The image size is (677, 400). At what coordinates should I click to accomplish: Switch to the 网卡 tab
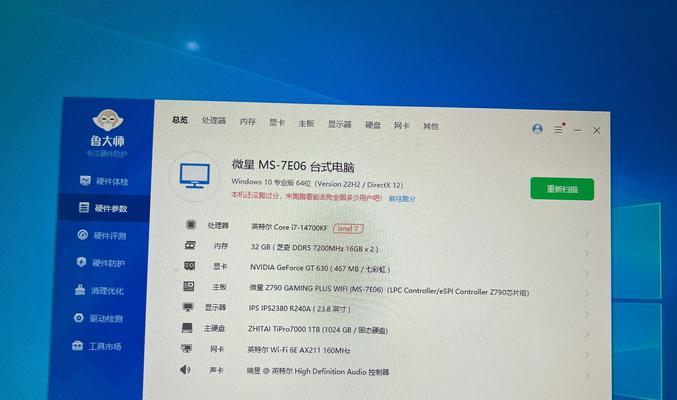point(402,126)
